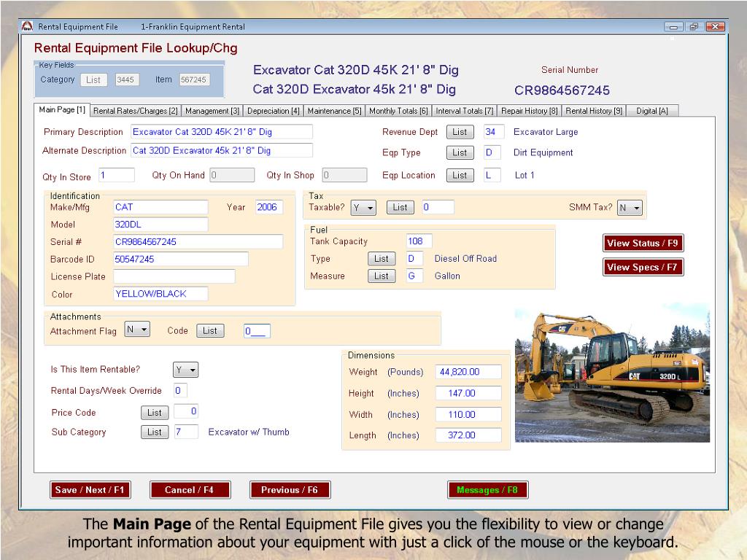Click the Fuel Measure List button
This screenshot has width=747, height=560.
pos(382,276)
